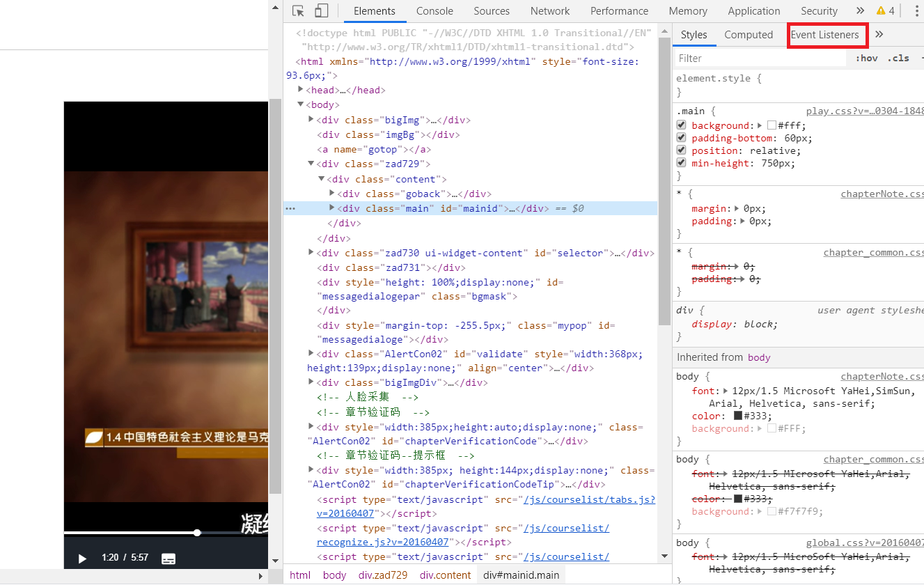This screenshot has height=585, width=924.
Task: Switch to the Console tab
Action: [434, 11]
